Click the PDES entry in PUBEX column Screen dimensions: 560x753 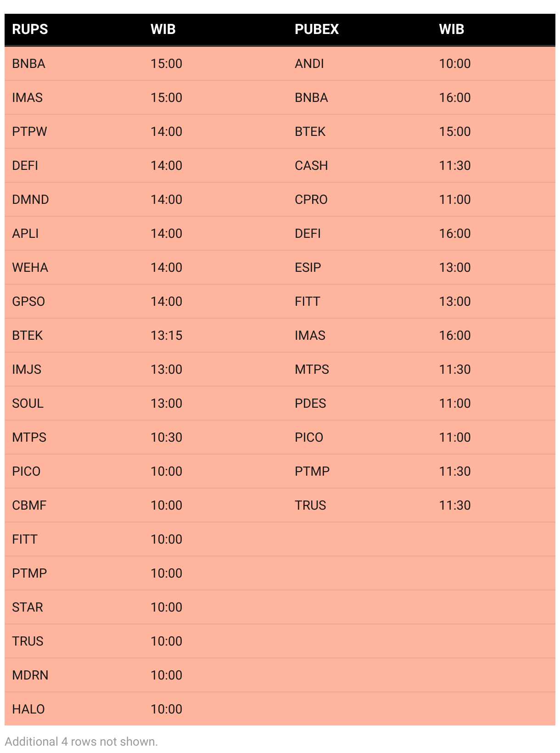pos(310,404)
